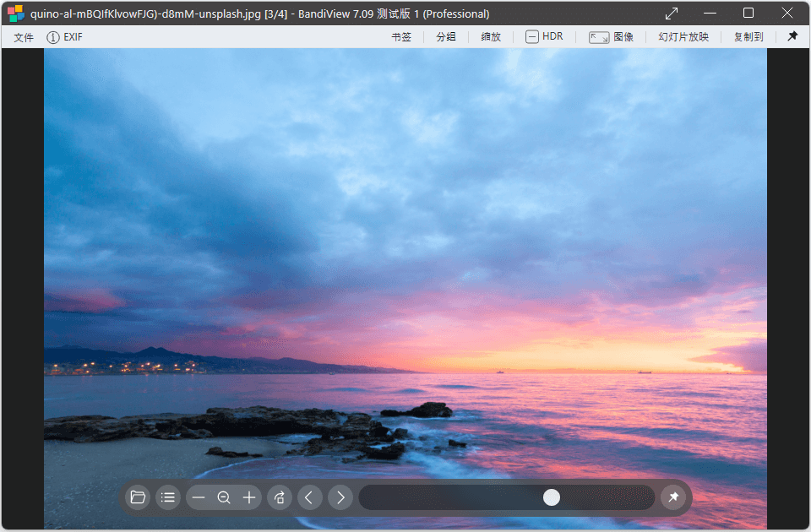This screenshot has height=532, width=811.
Task: Go to the previous image
Action: (x=310, y=497)
